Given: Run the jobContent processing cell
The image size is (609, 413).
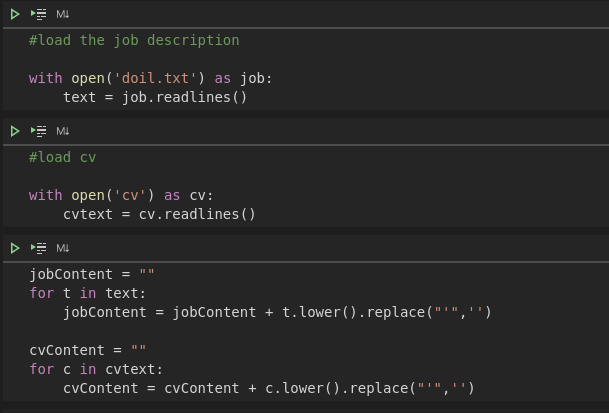Looking at the screenshot, I should (15, 248).
